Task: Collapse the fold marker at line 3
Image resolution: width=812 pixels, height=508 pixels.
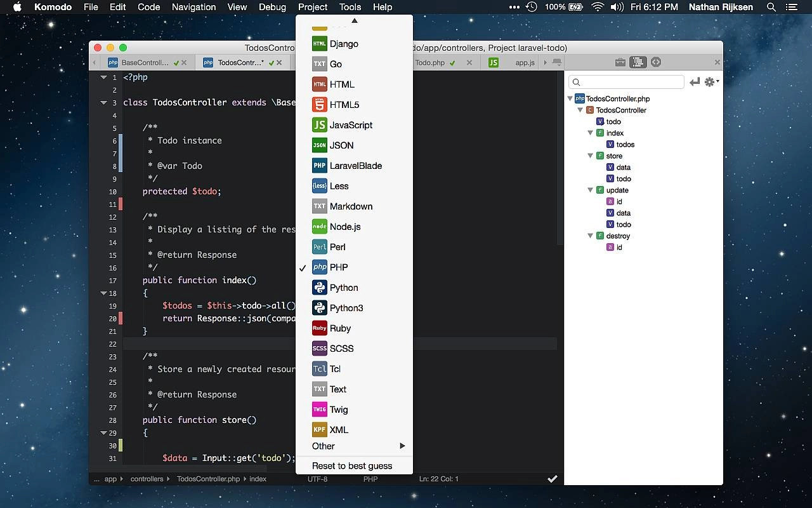Action: tap(103, 102)
